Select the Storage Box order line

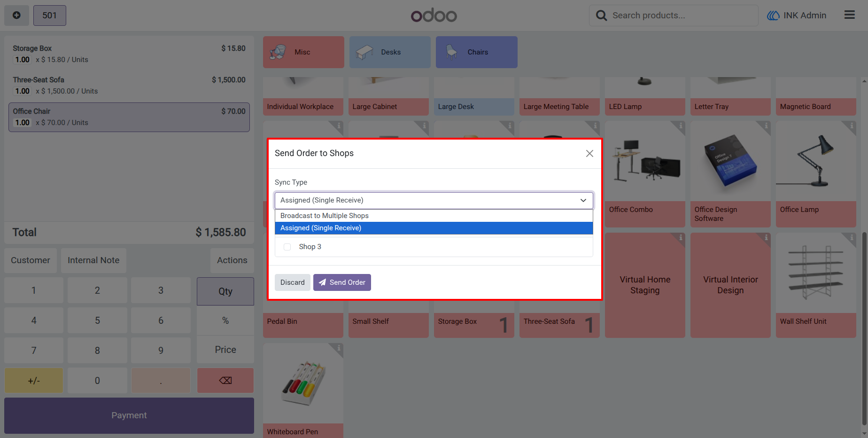pos(129,54)
